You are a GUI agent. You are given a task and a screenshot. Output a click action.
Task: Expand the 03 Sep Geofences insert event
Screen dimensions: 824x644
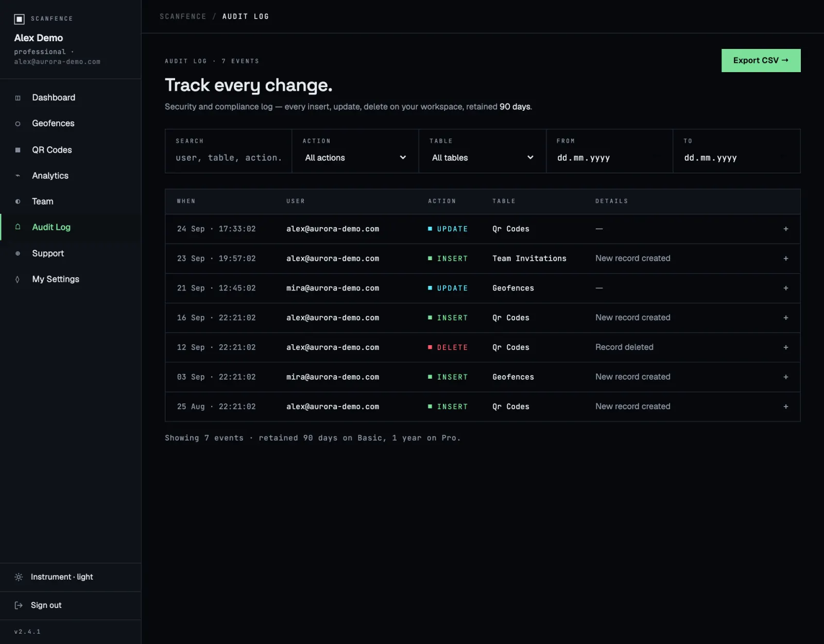(x=786, y=377)
